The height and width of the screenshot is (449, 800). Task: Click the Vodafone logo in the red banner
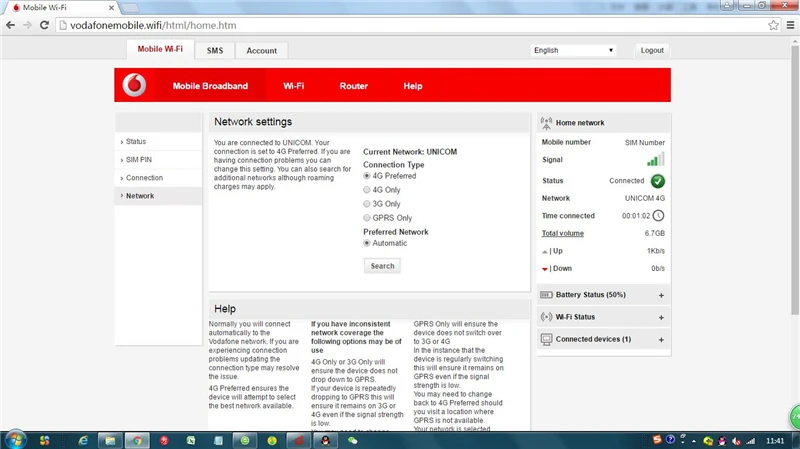coord(134,85)
